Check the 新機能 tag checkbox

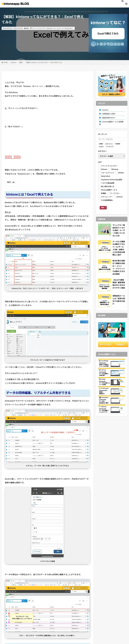(x=99, y=193)
